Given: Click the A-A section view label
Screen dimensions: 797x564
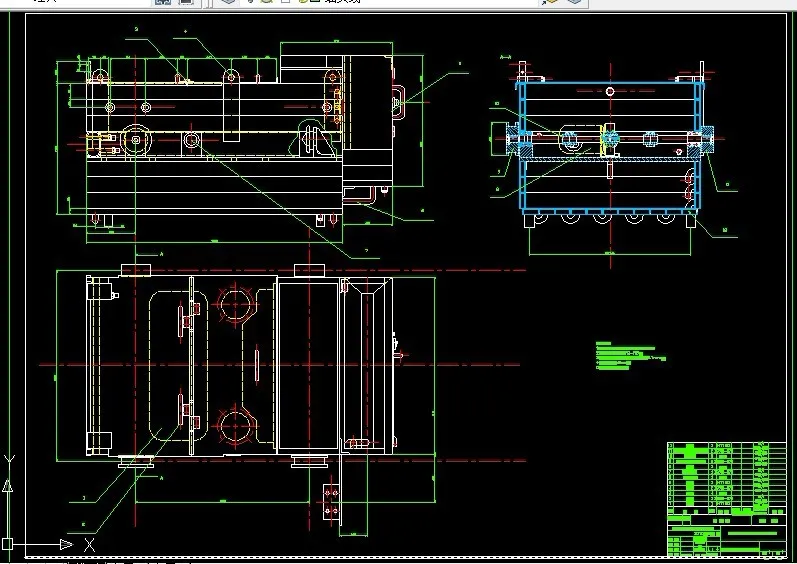Looking at the screenshot, I should point(505,57).
